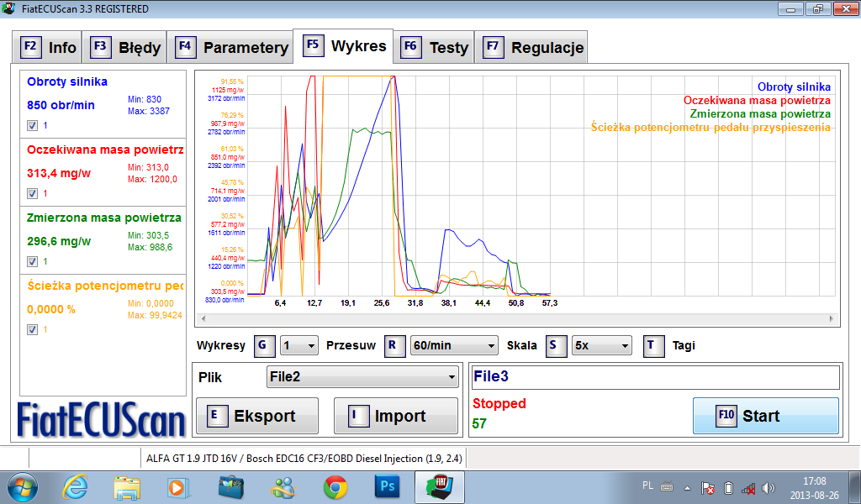Toggle Zmierzona masa powietrza checkbox

click(32, 261)
